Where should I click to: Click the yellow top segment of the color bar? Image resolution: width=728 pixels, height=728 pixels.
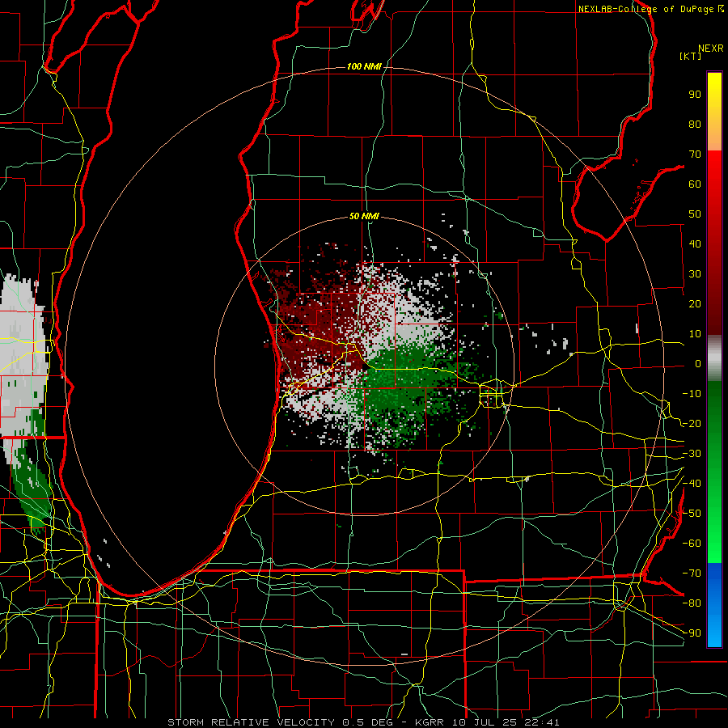pyautogui.click(x=714, y=112)
